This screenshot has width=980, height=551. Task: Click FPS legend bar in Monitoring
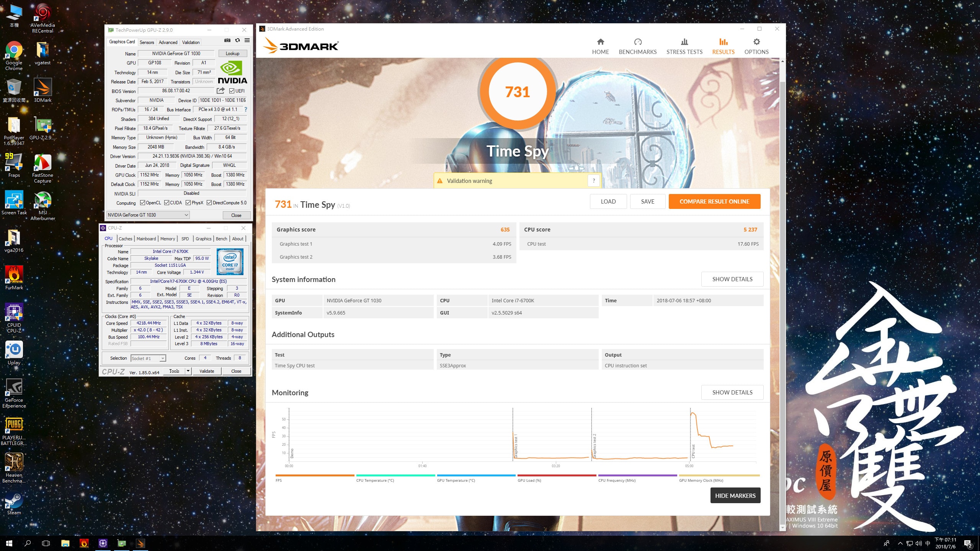pyautogui.click(x=315, y=475)
